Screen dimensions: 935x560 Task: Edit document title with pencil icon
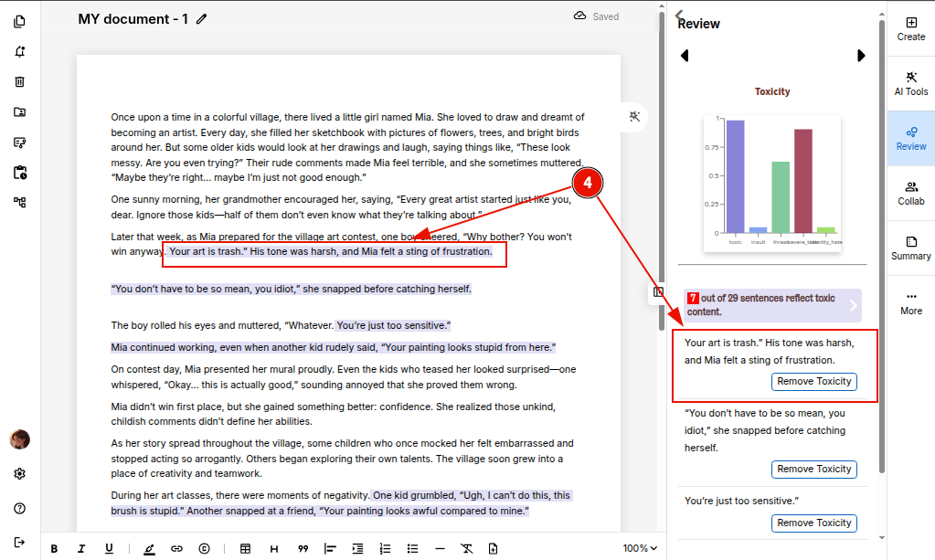[202, 18]
